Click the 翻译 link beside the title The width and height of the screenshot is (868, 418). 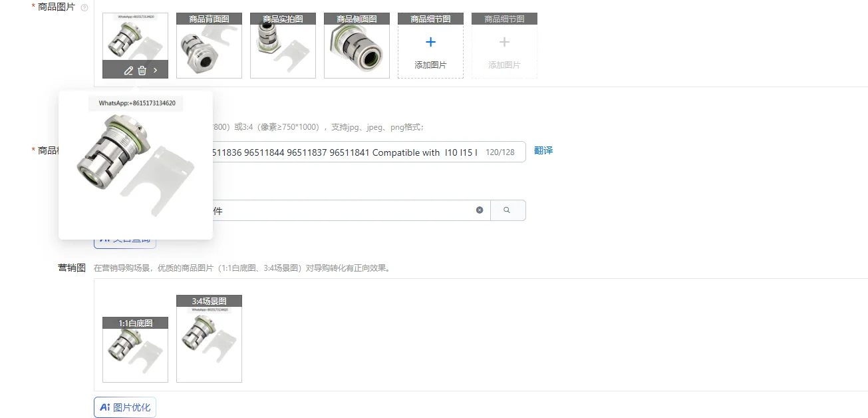(x=543, y=151)
